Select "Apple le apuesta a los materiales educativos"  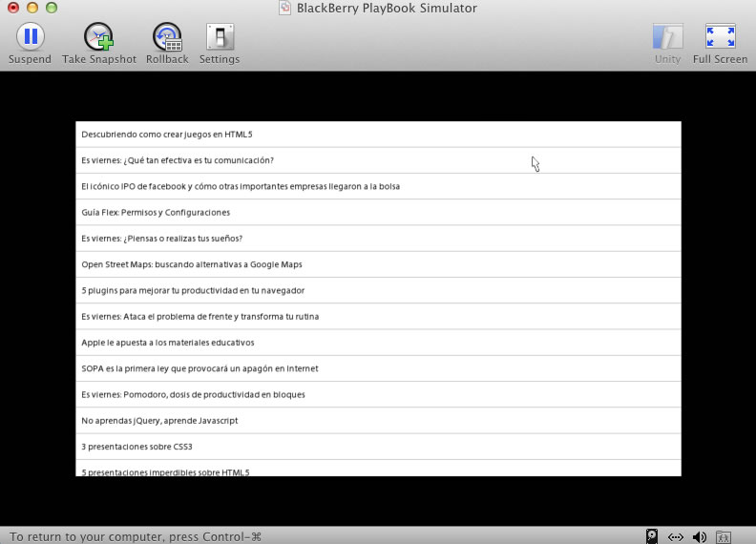click(x=379, y=343)
